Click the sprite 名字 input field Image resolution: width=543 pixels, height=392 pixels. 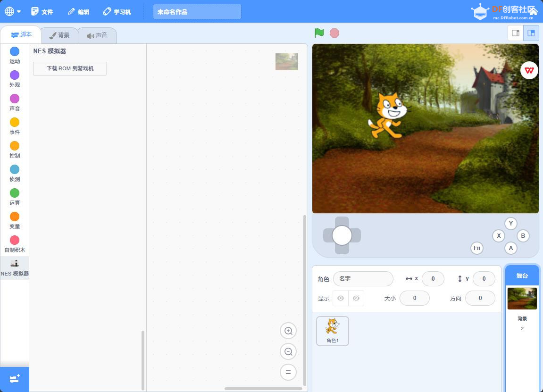coord(363,279)
